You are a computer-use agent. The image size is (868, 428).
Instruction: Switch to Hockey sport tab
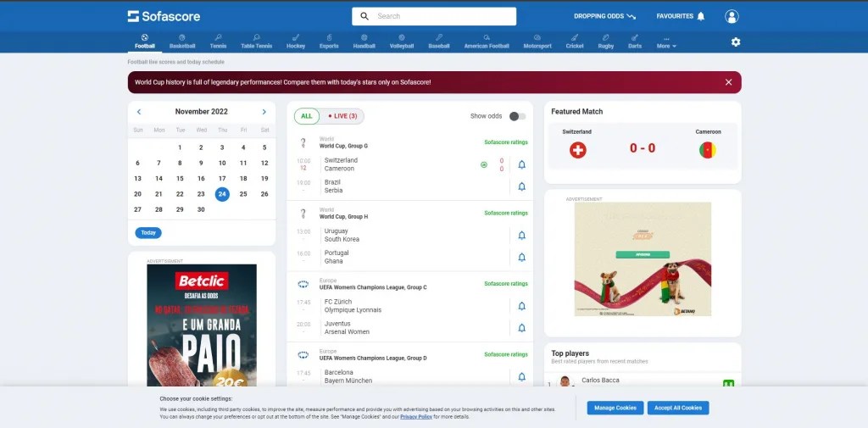pos(296,42)
